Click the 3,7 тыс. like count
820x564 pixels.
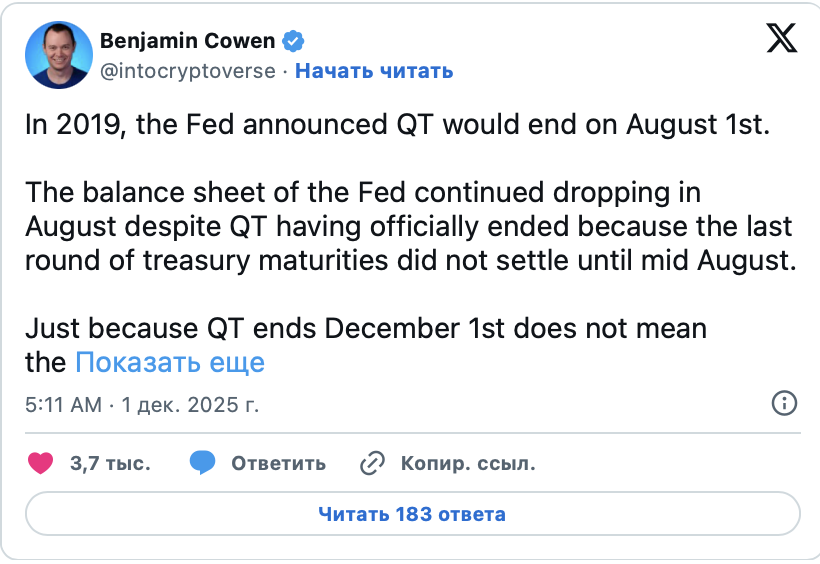[110, 464]
